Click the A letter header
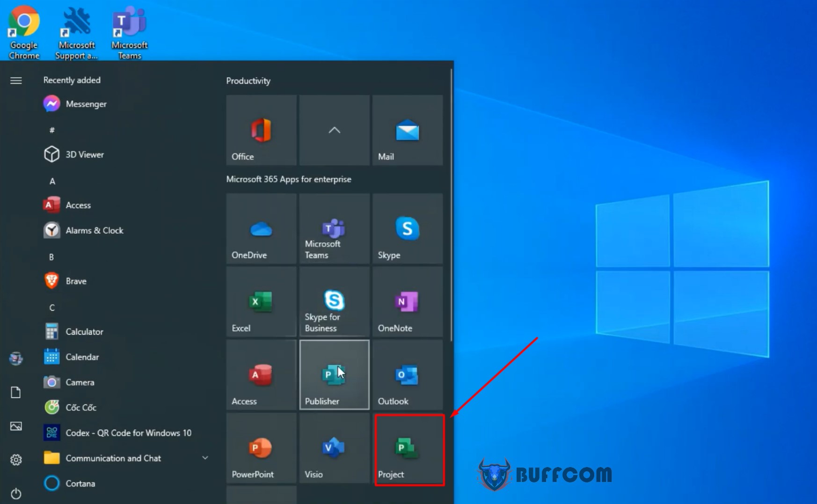This screenshot has height=504, width=817. click(x=52, y=181)
